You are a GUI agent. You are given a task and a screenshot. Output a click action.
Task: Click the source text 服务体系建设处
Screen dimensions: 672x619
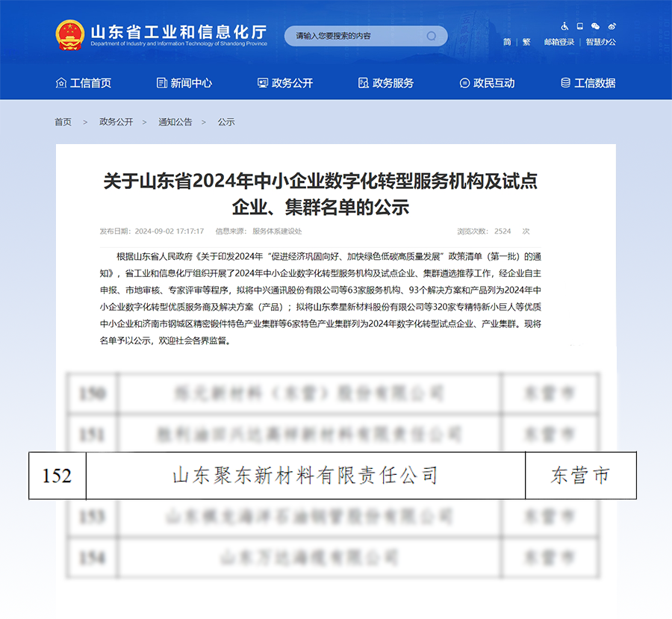[277, 231]
